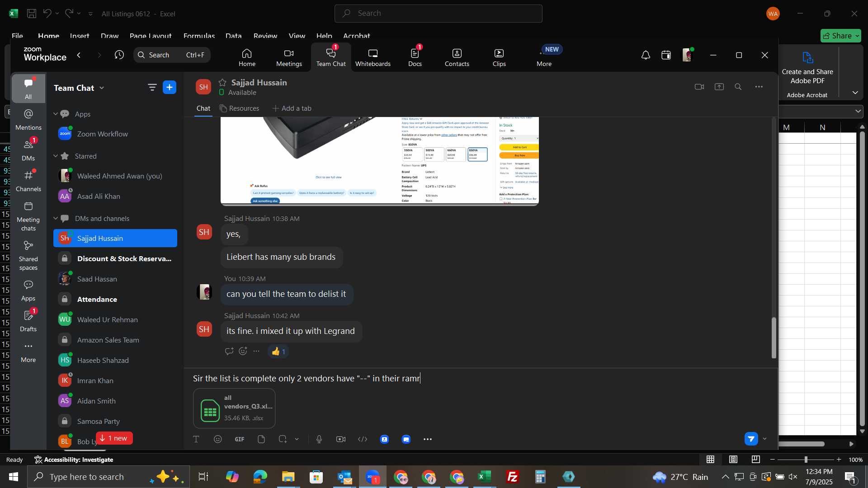Viewport: 868px width, 488px height.
Task: Open the Channels sidebar section
Action: 28,181
